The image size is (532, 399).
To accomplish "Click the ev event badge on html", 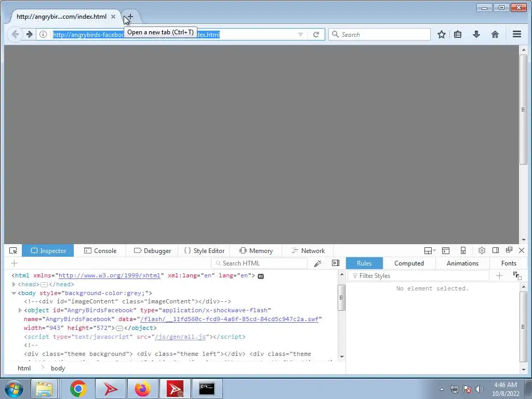I will 261,276.
